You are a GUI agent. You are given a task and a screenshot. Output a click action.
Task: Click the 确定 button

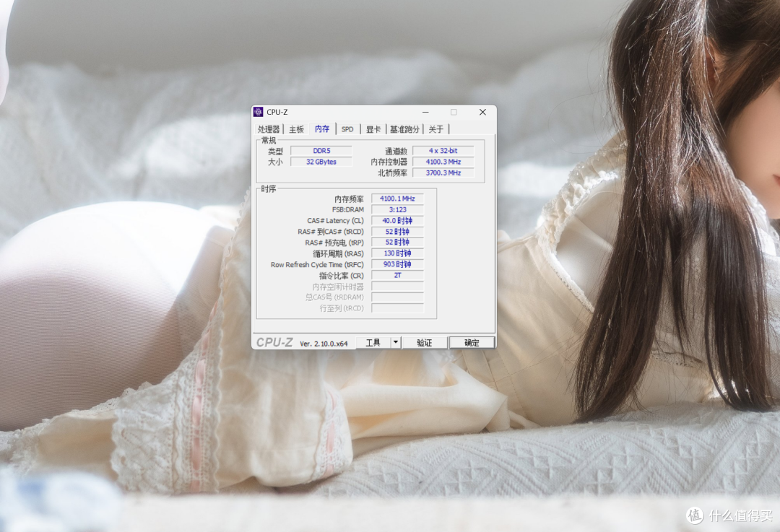[472, 343]
